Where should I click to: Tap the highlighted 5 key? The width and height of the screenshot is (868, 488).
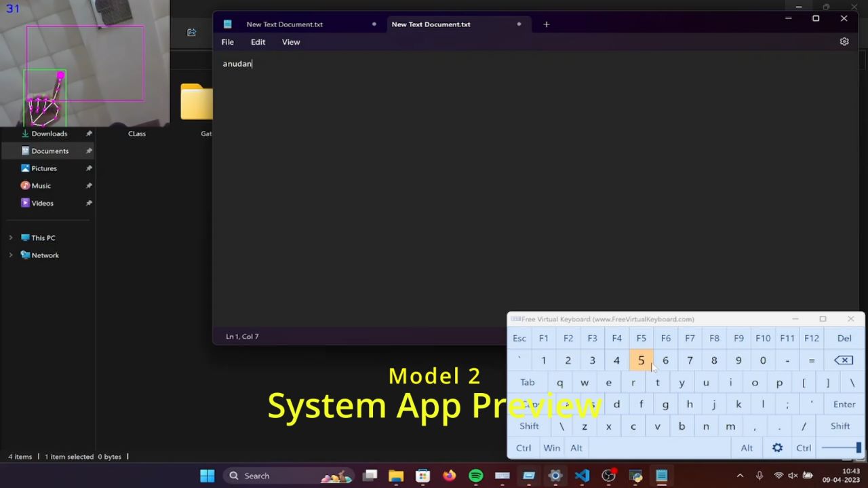click(641, 360)
